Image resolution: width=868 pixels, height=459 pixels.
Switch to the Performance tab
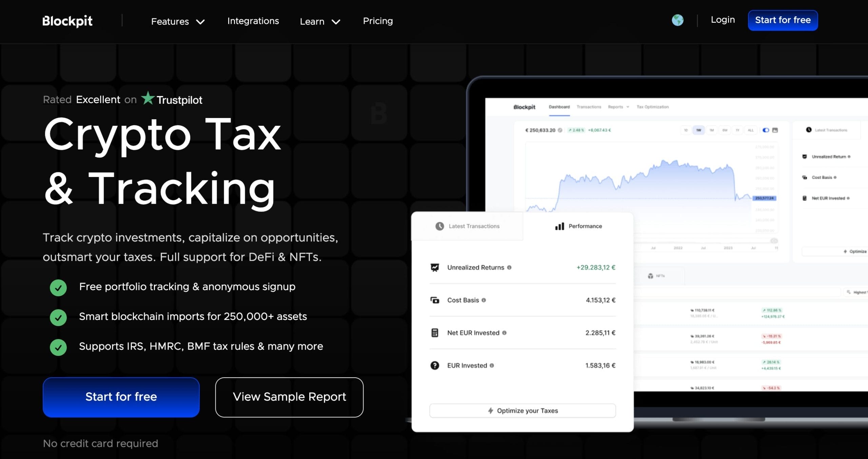578,226
